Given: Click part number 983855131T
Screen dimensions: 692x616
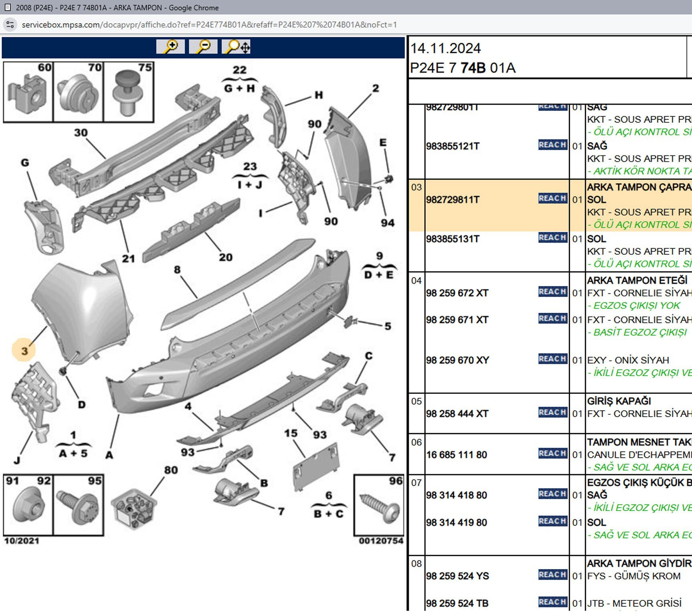Looking at the screenshot, I should [453, 239].
